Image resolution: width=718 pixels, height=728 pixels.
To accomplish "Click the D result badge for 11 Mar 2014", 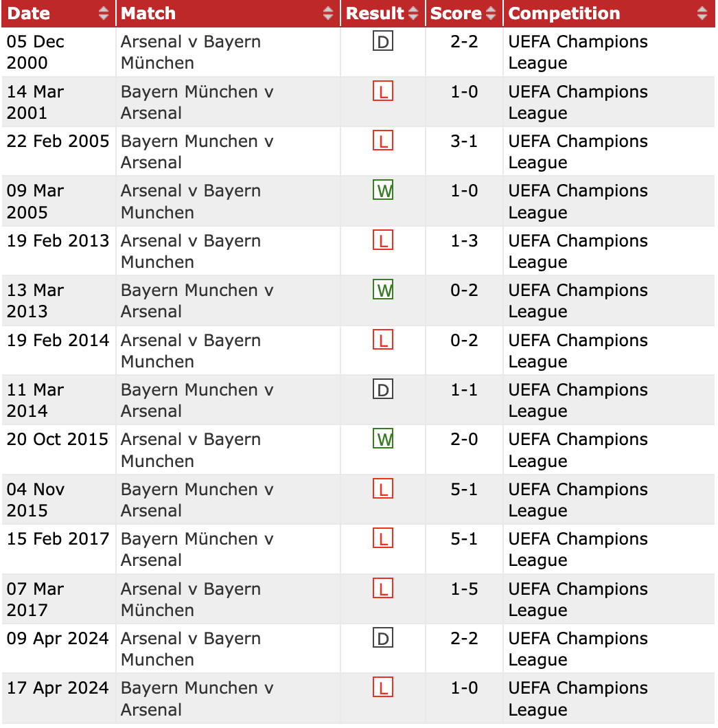I will (382, 390).
